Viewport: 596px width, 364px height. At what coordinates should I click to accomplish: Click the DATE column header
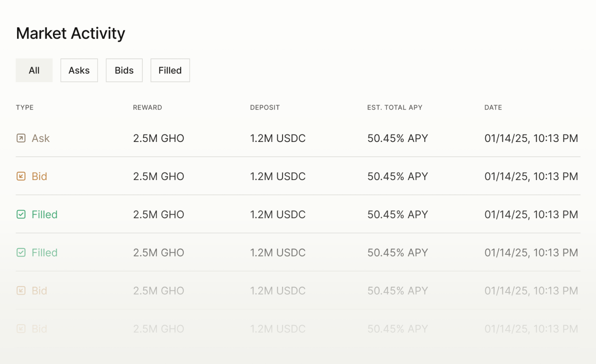click(x=493, y=107)
